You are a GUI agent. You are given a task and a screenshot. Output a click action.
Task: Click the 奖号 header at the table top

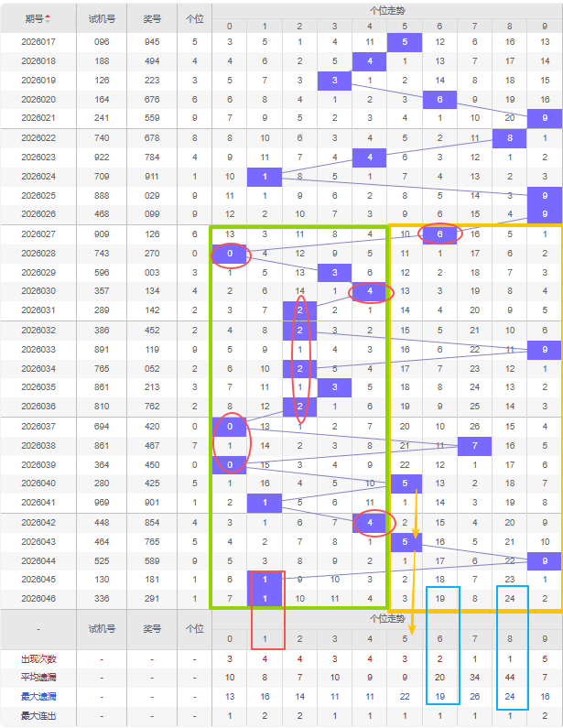(152, 18)
